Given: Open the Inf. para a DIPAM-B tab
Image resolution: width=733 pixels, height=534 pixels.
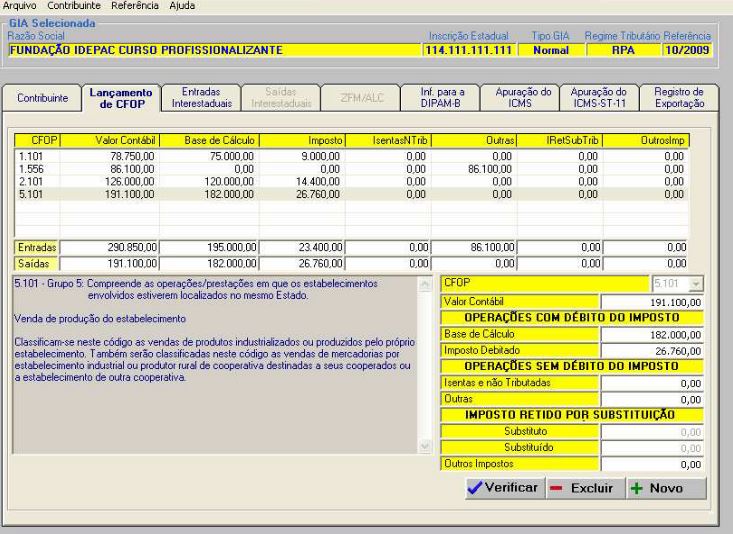Looking at the screenshot, I should coord(440,98).
